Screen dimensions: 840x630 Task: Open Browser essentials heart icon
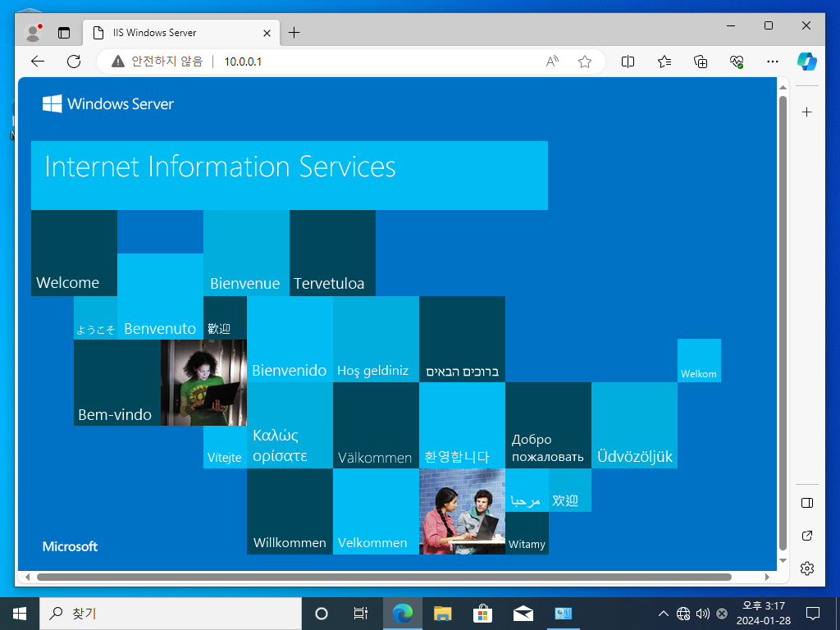tap(737, 62)
